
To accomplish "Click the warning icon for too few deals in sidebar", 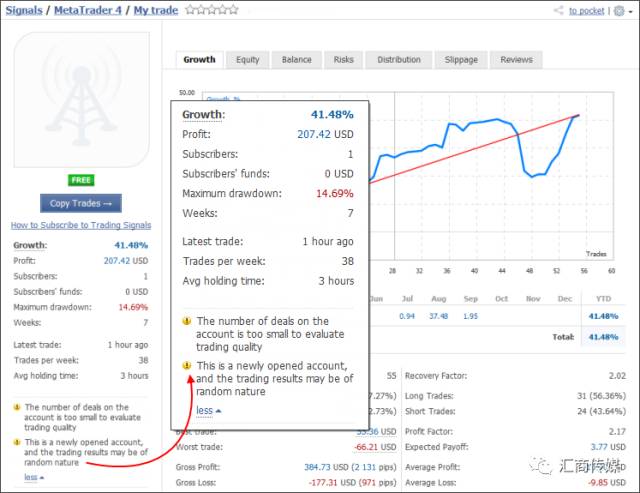I will pyautogui.click(x=17, y=408).
